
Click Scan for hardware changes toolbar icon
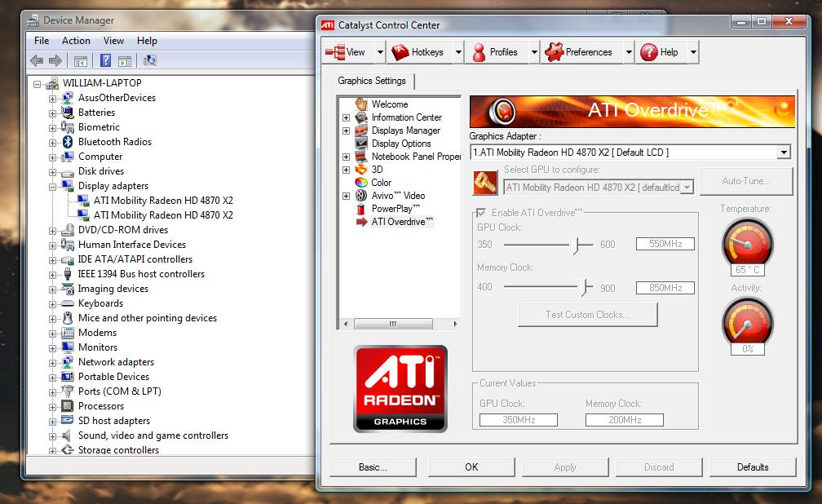point(150,60)
